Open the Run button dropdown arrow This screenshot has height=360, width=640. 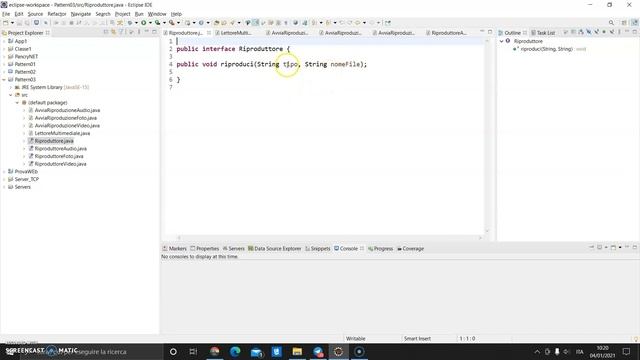150,23
